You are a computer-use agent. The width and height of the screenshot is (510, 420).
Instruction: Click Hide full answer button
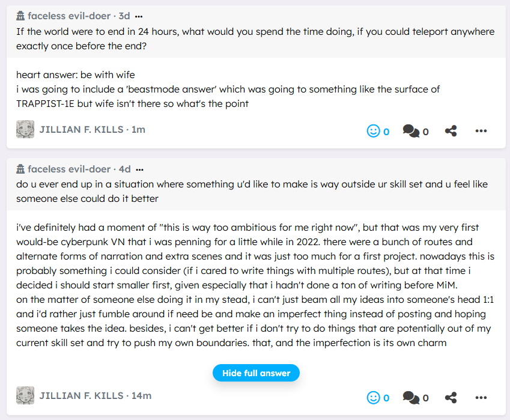tap(256, 373)
